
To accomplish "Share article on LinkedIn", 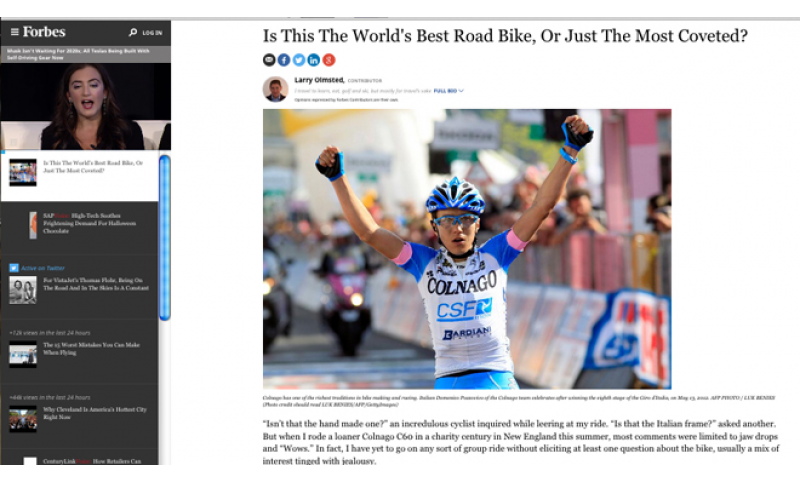I will click(x=314, y=60).
